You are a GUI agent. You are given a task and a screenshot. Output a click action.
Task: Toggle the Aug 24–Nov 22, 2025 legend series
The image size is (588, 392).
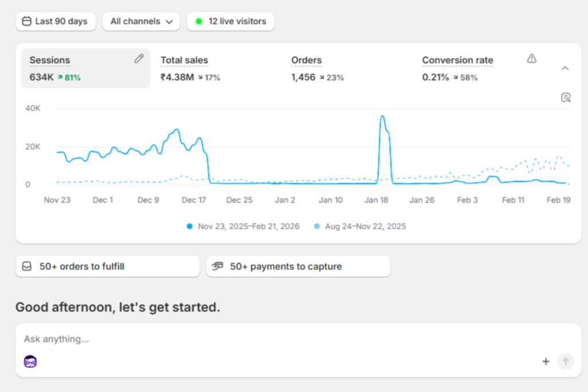click(360, 226)
